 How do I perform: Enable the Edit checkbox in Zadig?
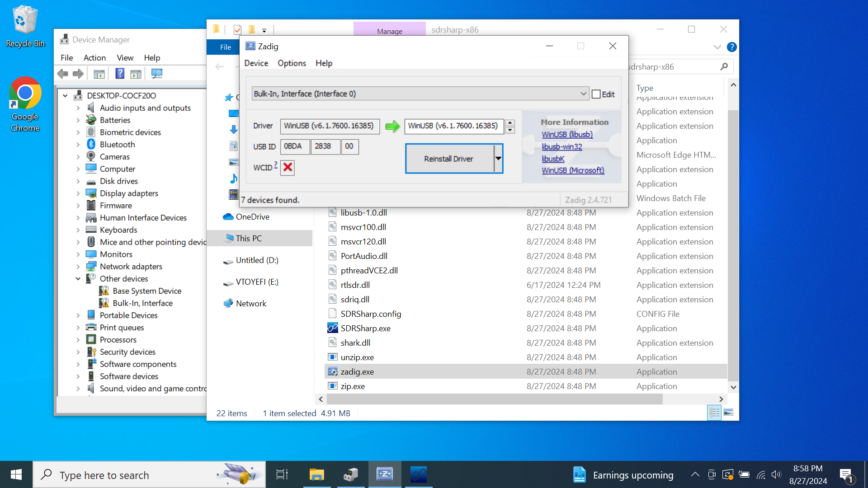[596, 94]
